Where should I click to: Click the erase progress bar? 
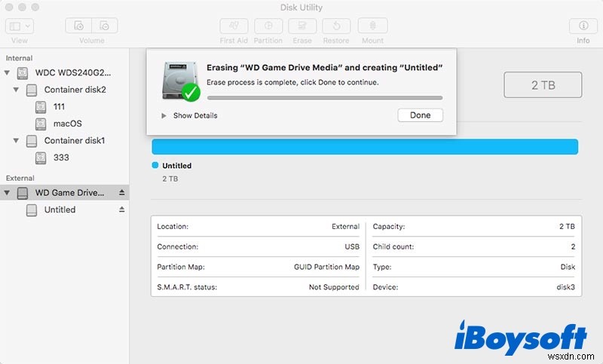(325, 98)
